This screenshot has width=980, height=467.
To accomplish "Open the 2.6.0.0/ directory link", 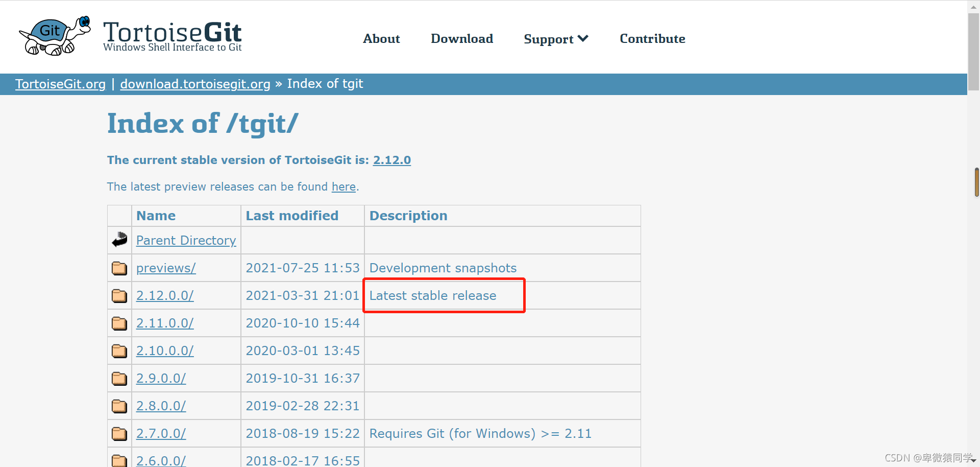I will 161,460.
